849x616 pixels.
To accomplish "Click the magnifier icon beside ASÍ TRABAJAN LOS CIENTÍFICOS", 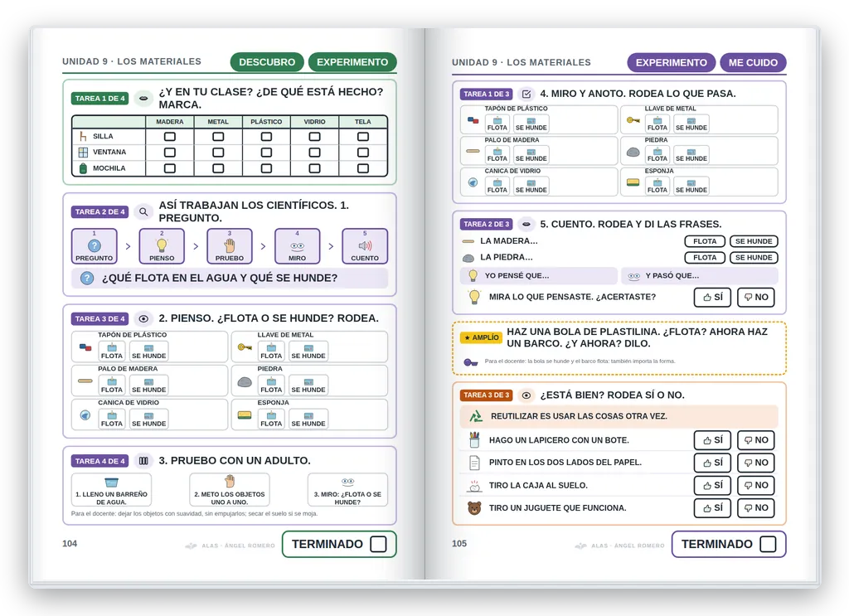I will (x=143, y=211).
